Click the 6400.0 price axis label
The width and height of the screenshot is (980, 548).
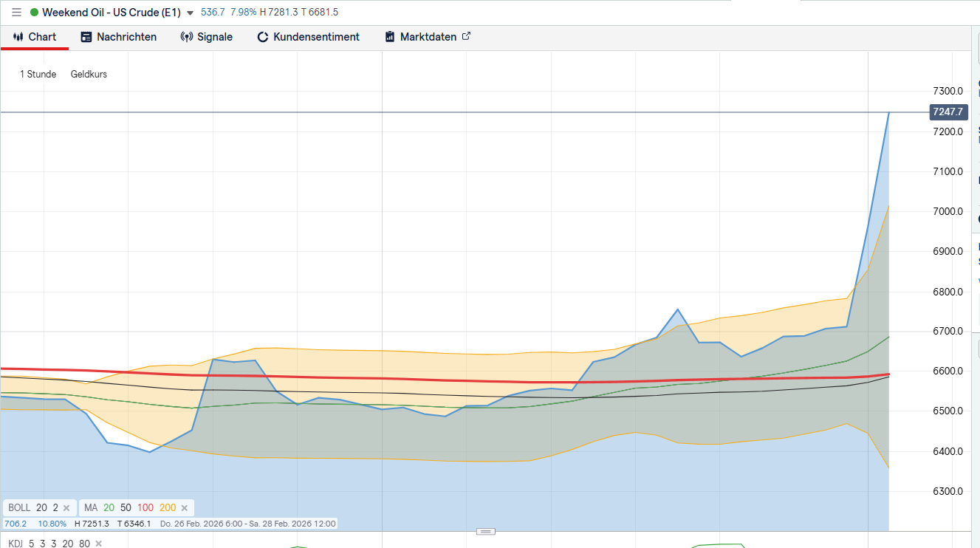pos(948,451)
